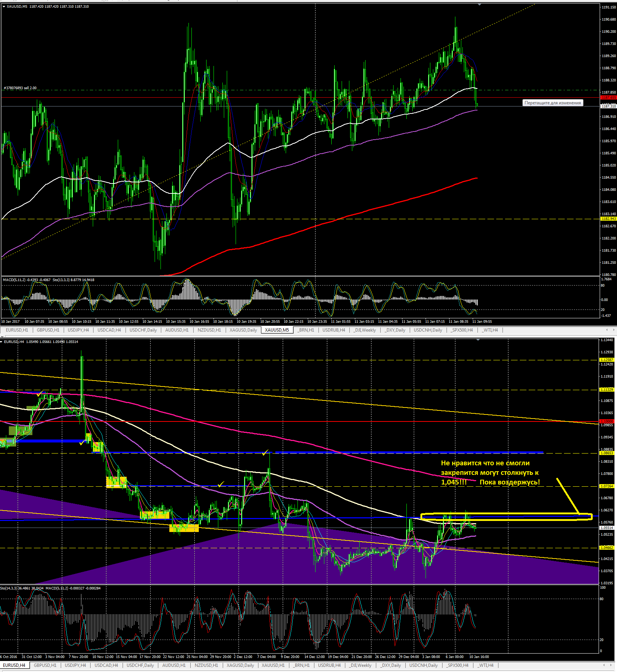The width and height of the screenshot is (617, 672).
Task: Click the MACD(5,11,2) indicator label on gold chart
Action: [27, 280]
